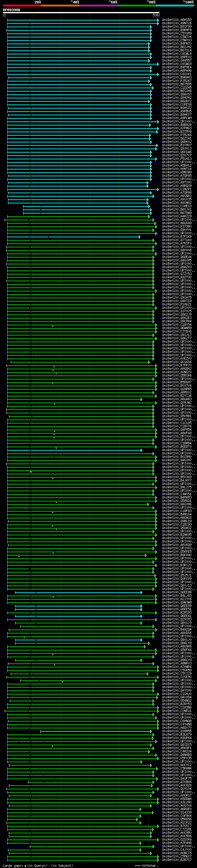Select hit UniRef100_Q6EE89
This screenshot has height=868, width=197.
point(177,606)
